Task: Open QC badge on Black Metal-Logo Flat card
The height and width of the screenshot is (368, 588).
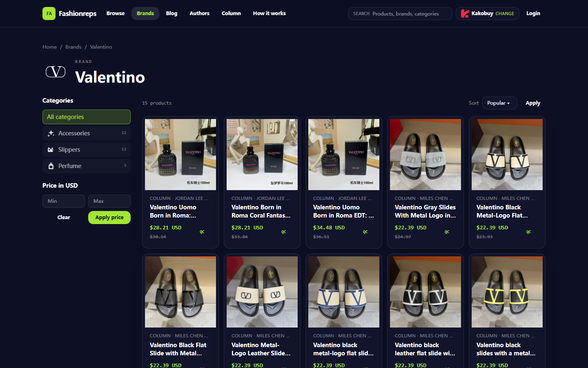Action: pyautogui.click(x=529, y=232)
